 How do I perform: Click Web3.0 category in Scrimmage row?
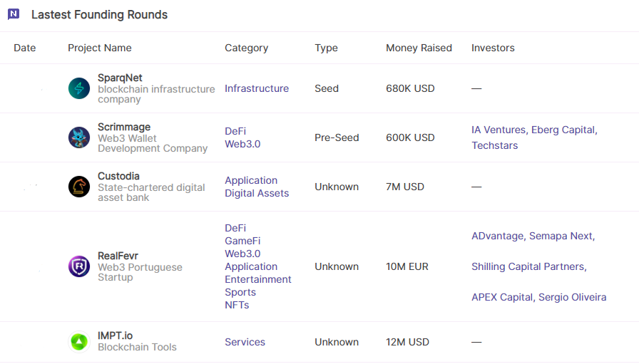(x=242, y=144)
